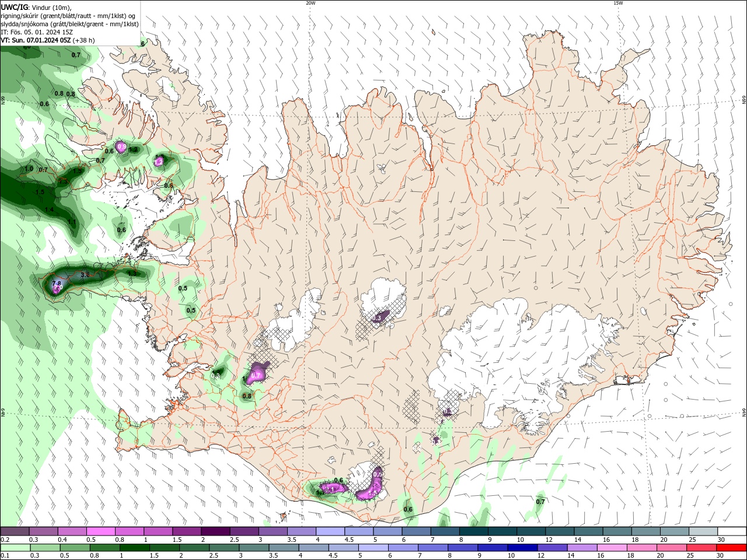The width and height of the screenshot is (747, 560).
Task: Click the darkest purple snow swatch labeled 2
Action: pos(215,531)
